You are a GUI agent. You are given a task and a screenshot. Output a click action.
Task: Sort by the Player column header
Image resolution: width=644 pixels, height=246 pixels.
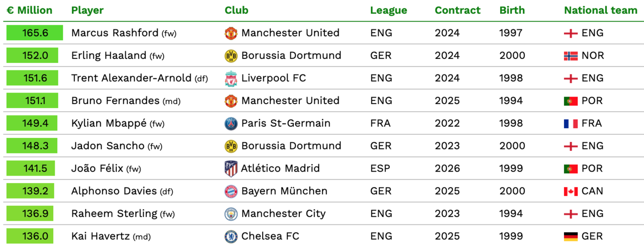(x=88, y=10)
